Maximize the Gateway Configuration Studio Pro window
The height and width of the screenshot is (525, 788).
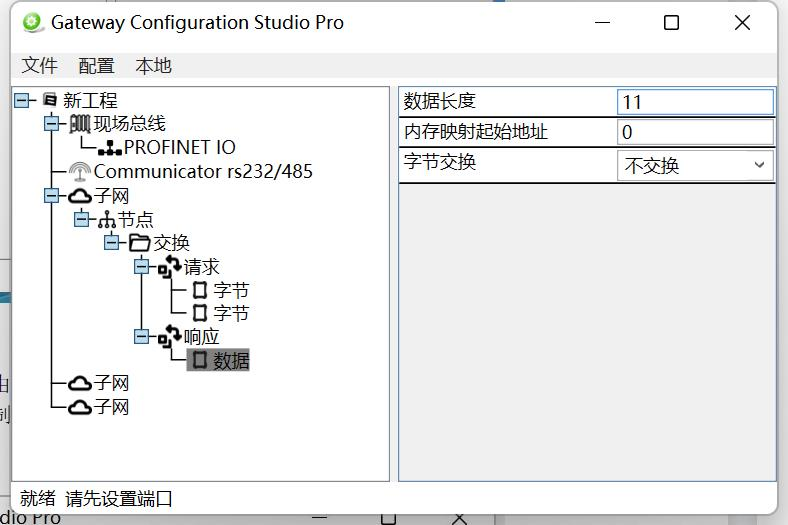(671, 23)
